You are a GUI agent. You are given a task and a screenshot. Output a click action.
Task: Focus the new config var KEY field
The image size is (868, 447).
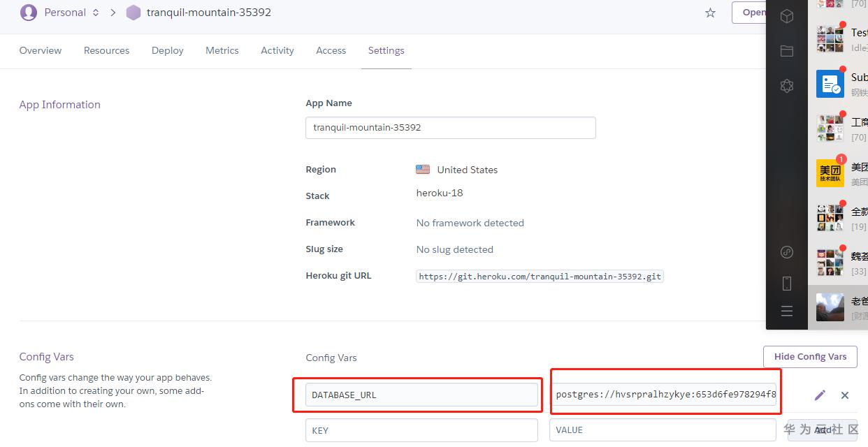[x=421, y=430]
